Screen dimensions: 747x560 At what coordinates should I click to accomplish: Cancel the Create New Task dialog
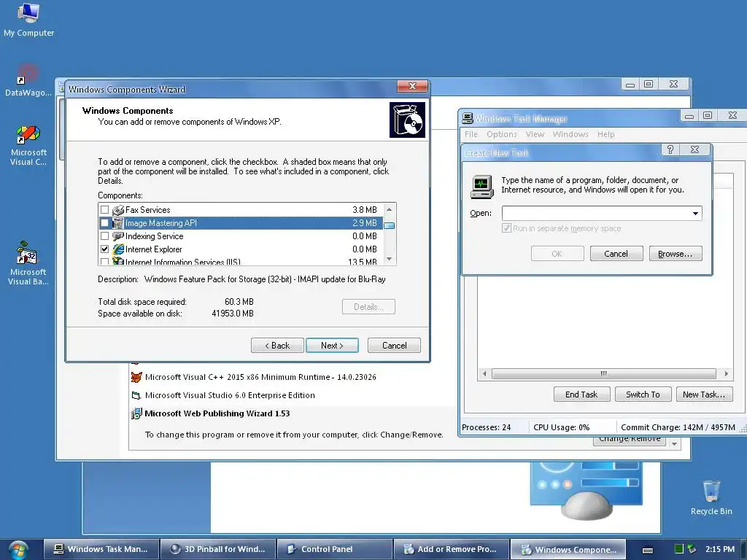[616, 254]
